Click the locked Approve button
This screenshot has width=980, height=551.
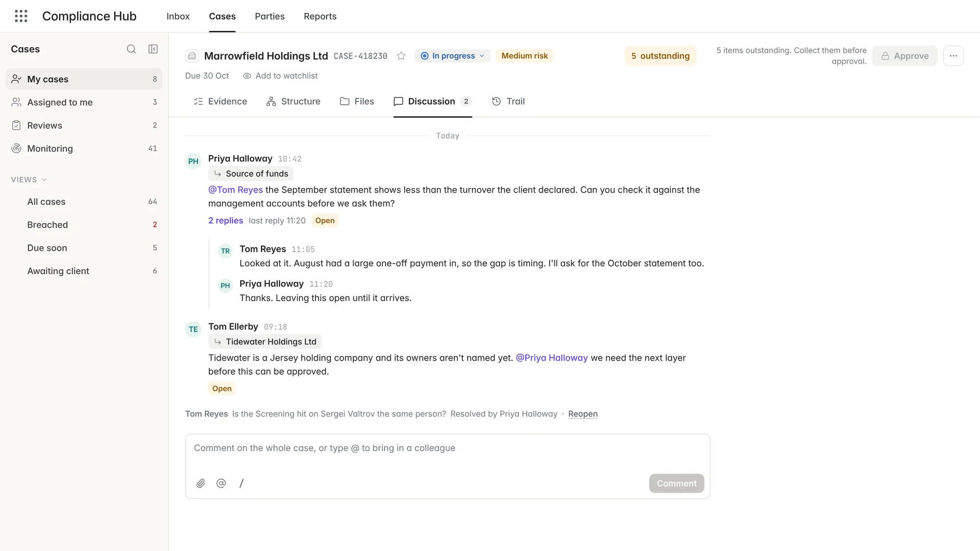(905, 56)
